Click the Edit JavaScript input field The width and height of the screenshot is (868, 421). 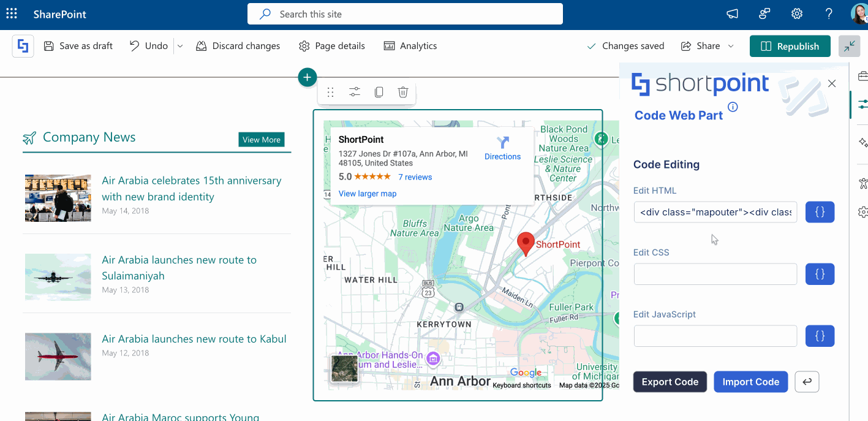(x=715, y=336)
